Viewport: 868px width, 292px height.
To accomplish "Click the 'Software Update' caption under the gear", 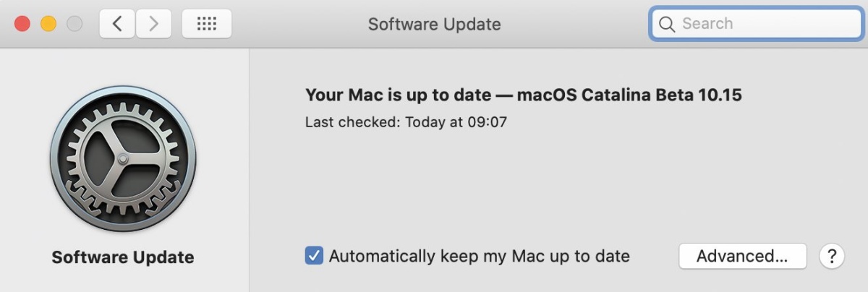I will click(123, 257).
